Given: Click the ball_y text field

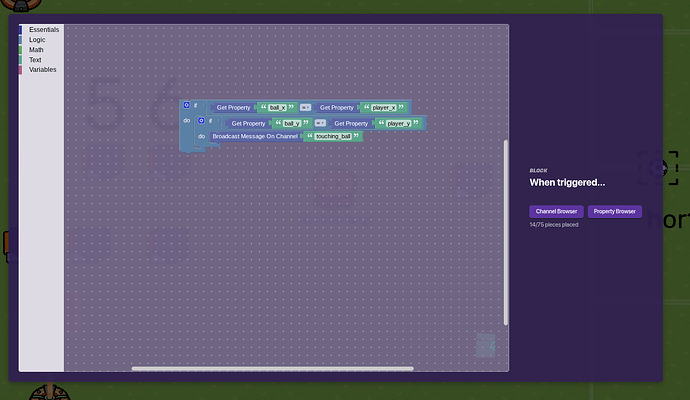Looking at the screenshot, I should point(292,123).
